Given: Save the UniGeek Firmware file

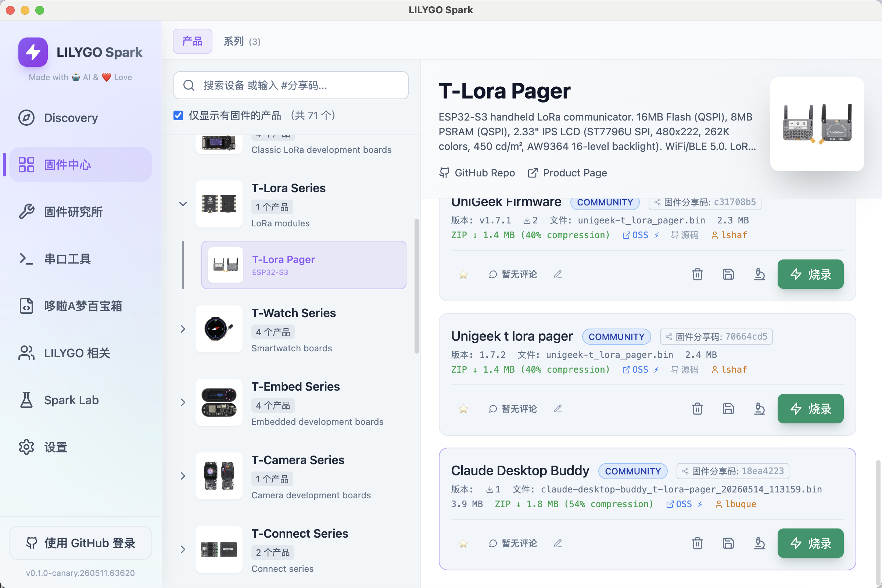Looking at the screenshot, I should (x=728, y=275).
